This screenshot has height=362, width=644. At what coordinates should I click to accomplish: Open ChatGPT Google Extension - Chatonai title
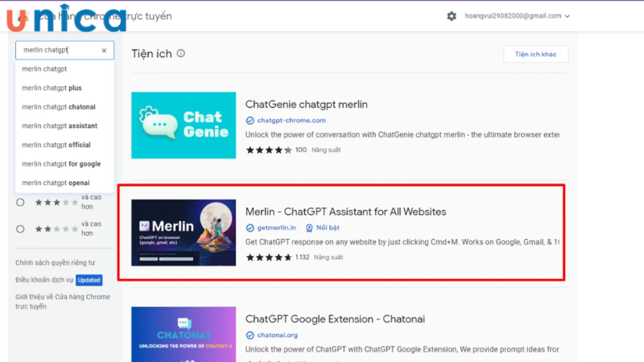pos(335,319)
